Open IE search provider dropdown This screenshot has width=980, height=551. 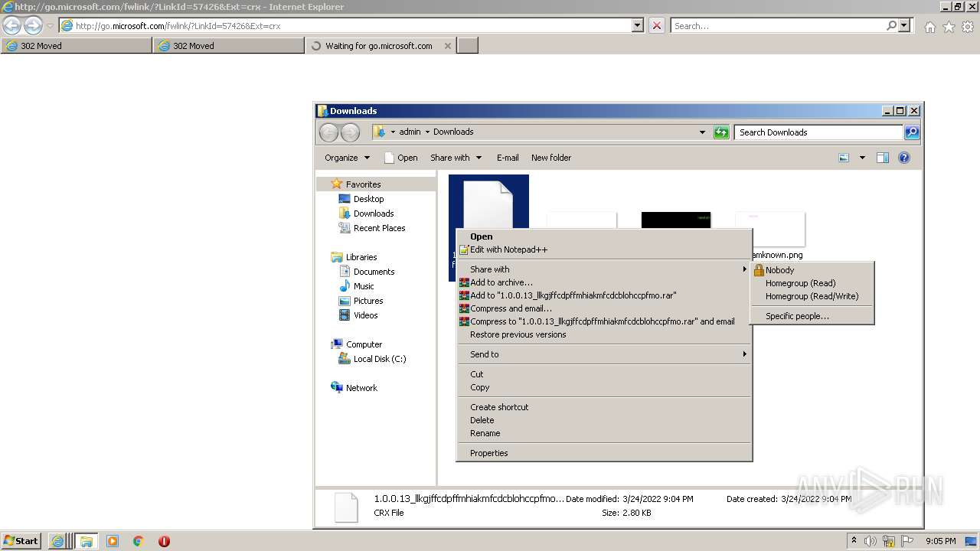(905, 25)
